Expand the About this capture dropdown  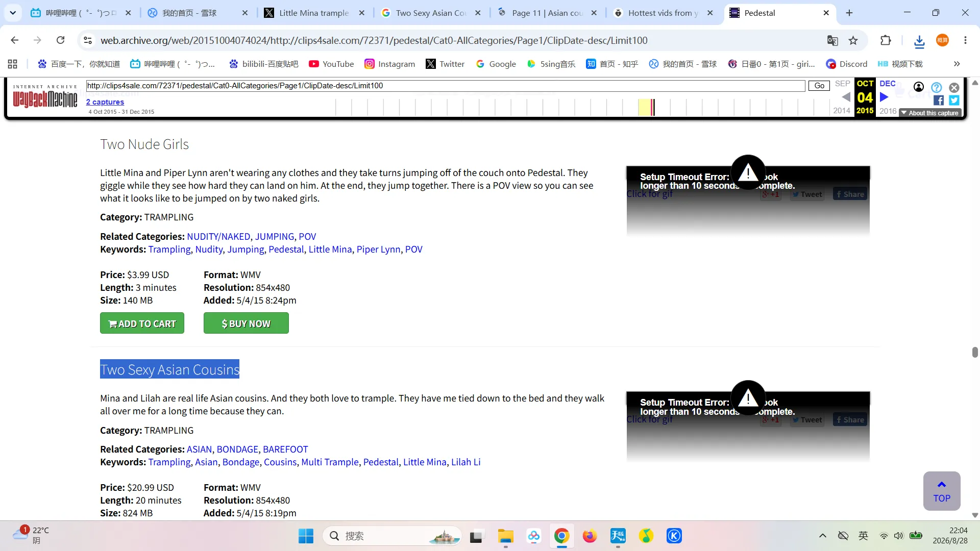(930, 113)
